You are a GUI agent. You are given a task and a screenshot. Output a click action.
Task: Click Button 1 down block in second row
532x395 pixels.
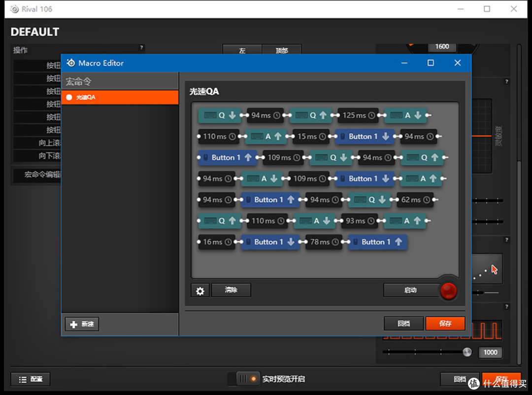coord(365,136)
